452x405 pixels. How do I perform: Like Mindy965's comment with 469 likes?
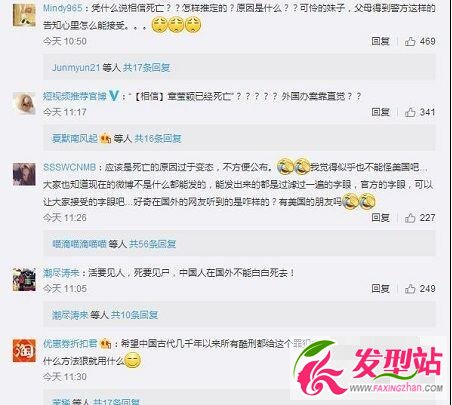(x=410, y=41)
